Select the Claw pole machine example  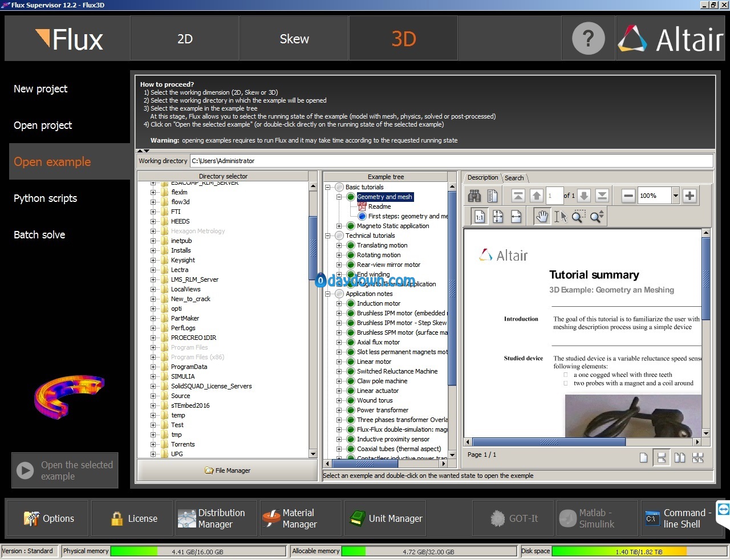point(382,381)
